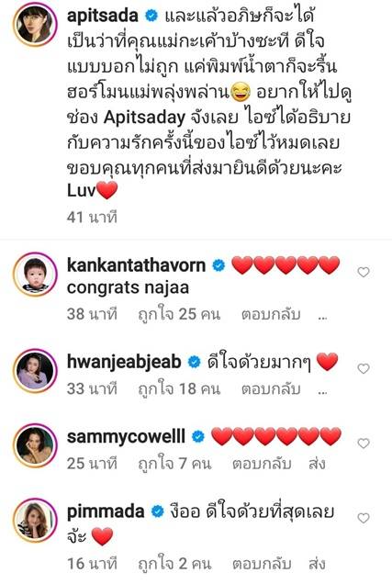The image size is (392, 584).
Task: Reply to hwanjeabjeab's comment
Action: (271, 388)
